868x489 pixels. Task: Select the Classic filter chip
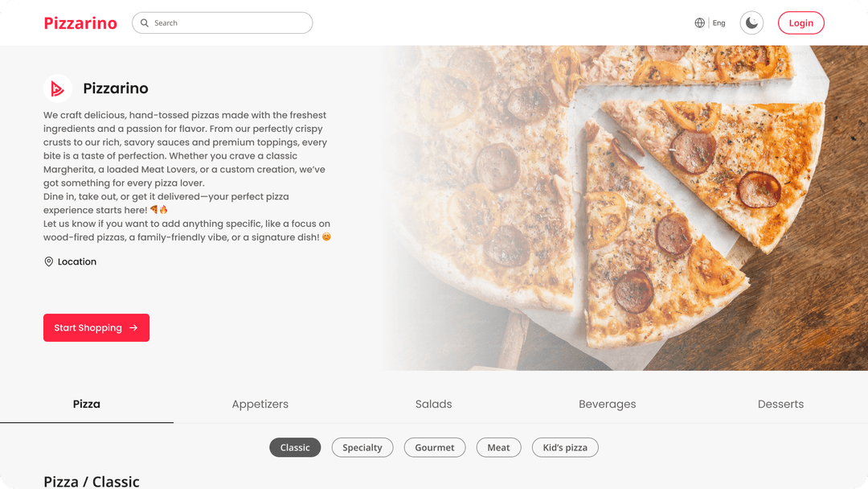click(x=295, y=447)
